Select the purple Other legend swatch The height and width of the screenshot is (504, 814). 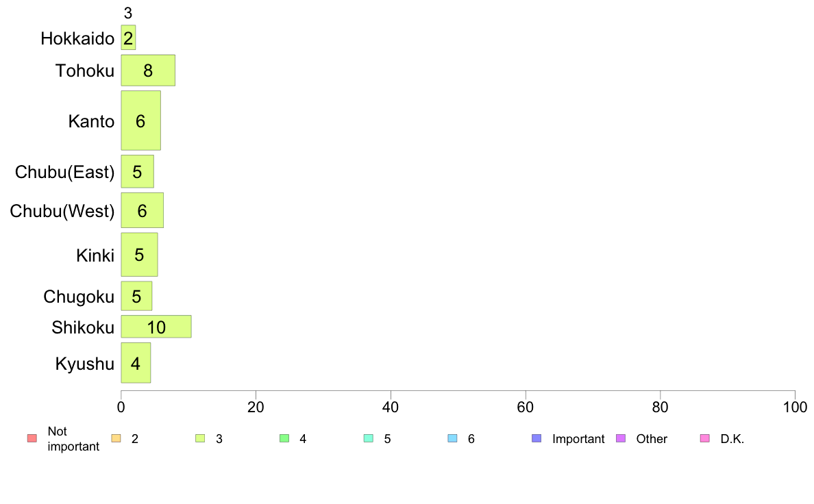click(621, 438)
